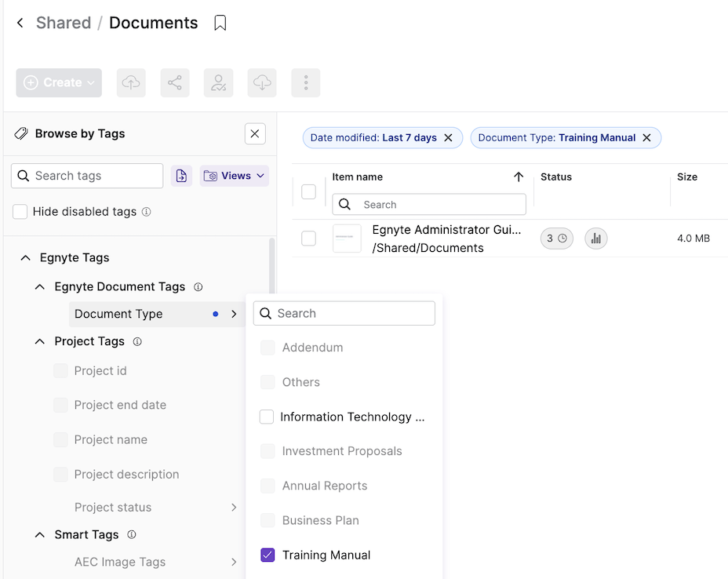Share the folder using the share icon
The image size is (728, 579).
174,82
